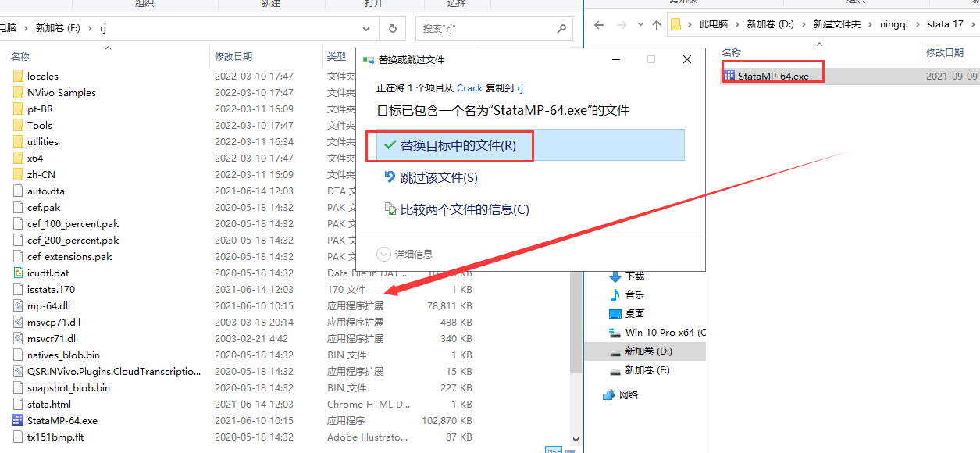Image resolution: width=980 pixels, height=453 pixels.
Task: Go back in the right Explorer window
Action: 599,24
